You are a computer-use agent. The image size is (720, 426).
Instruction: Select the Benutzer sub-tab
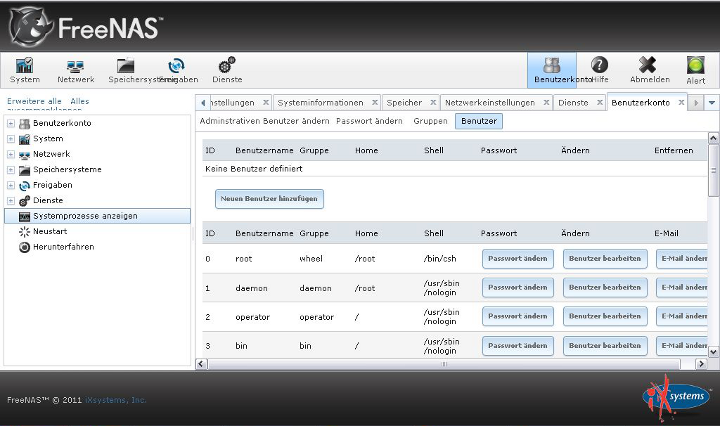pos(479,121)
